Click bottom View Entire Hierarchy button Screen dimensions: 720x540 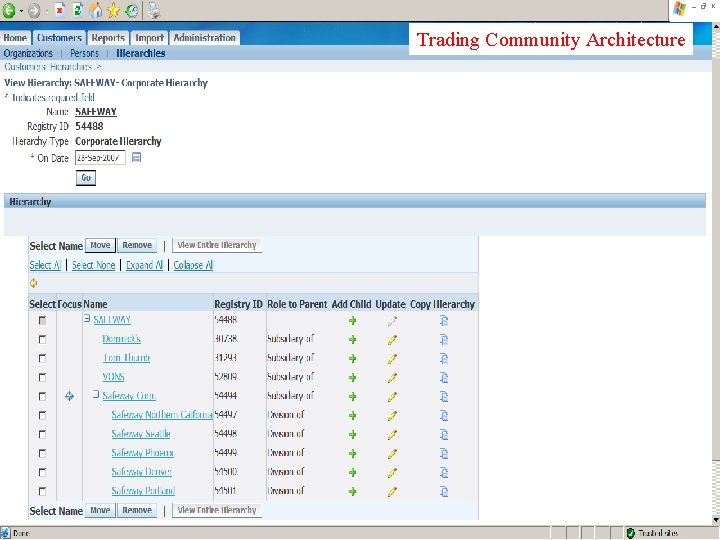pyautogui.click(x=217, y=510)
